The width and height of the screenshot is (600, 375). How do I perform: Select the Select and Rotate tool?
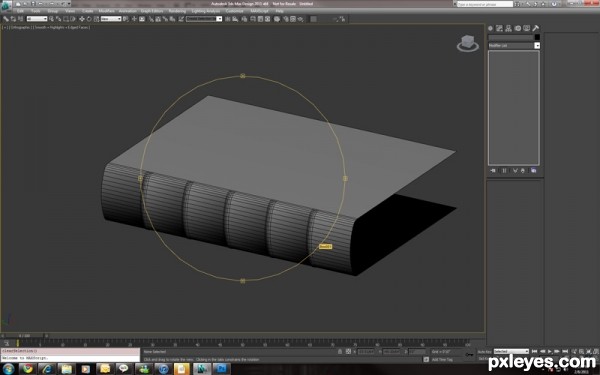click(89, 19)
